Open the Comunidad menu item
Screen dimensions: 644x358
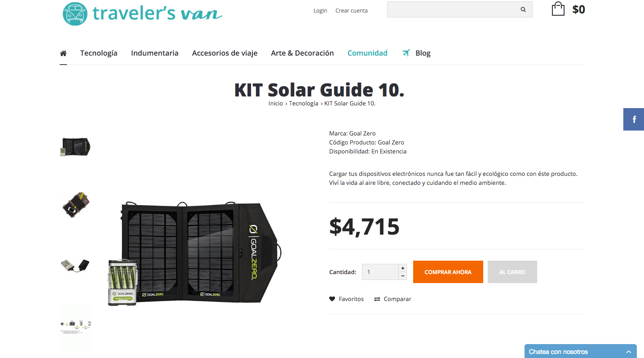click(x=367, y=53)
